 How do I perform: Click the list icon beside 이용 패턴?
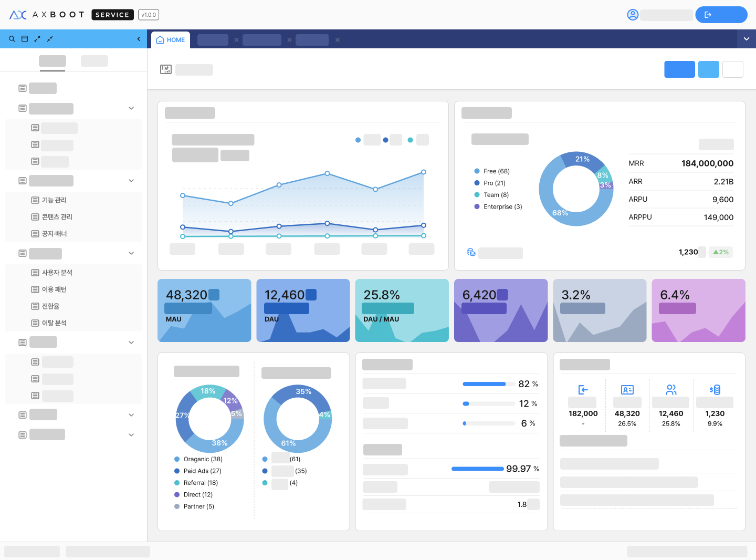pos(35,289)
